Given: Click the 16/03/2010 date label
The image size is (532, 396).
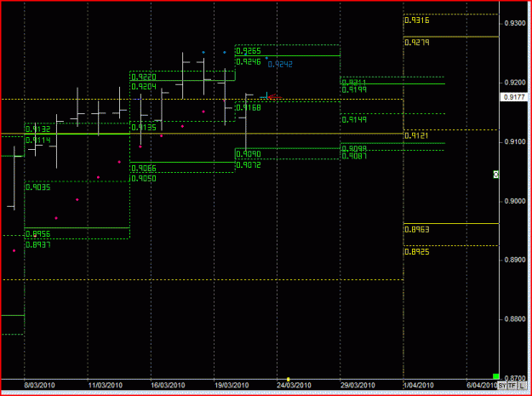Looking at the screenshot, I should coord(169,386).
